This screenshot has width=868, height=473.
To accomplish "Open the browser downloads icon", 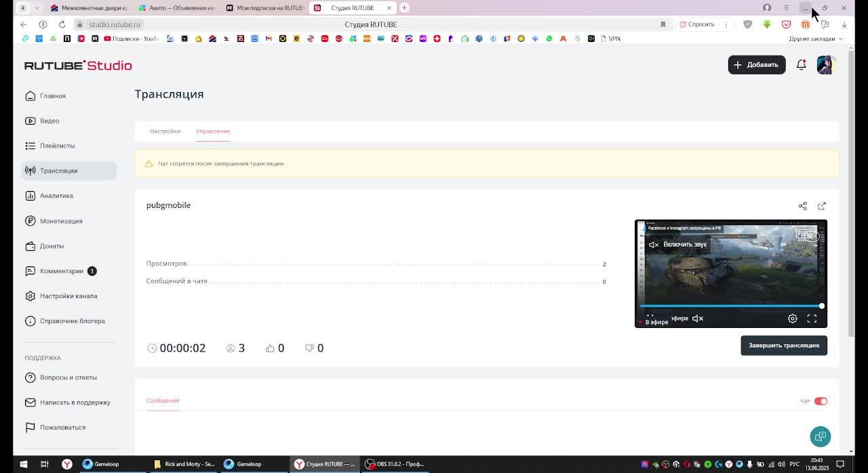I will (844, 24).
